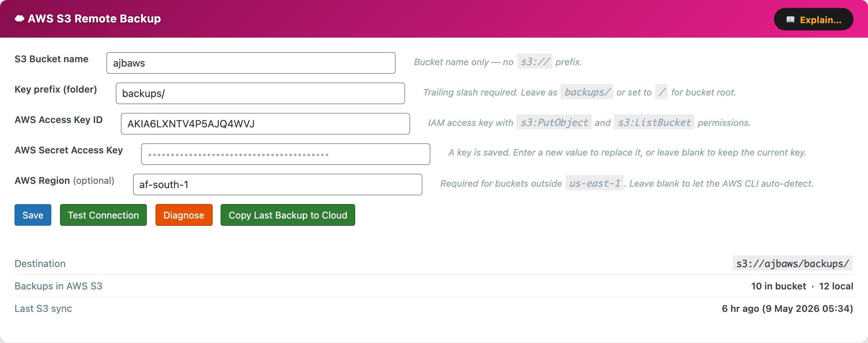Run Test Connection
868x343 pixels.
pyautogui.click(x=103, y=215)
